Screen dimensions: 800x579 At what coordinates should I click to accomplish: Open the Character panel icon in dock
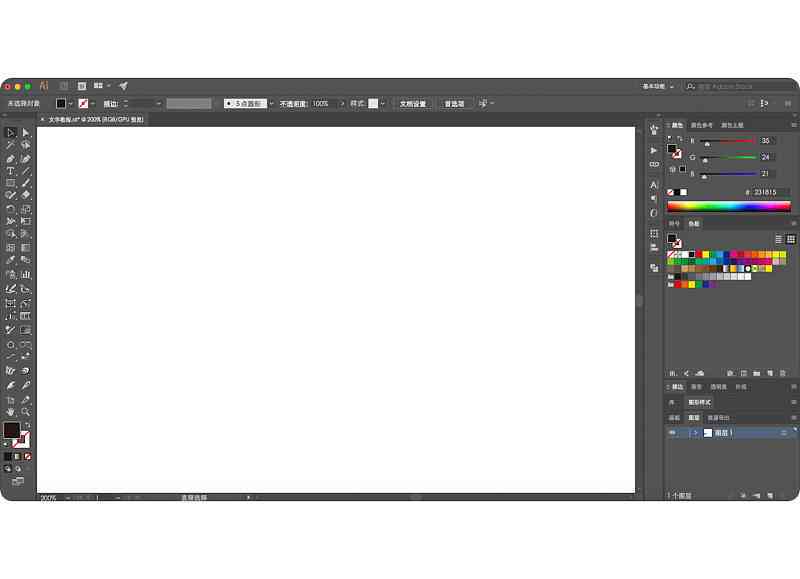point(654,184)
